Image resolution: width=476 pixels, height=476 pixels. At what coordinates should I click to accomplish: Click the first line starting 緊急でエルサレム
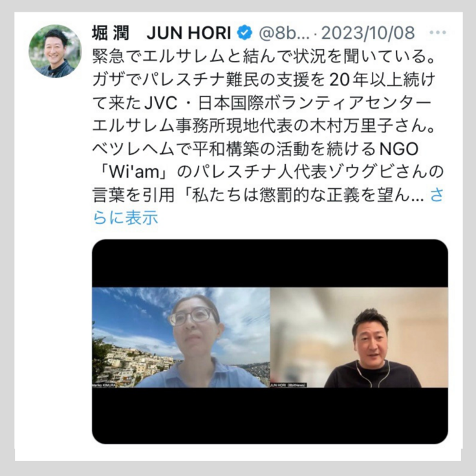[263, 56]
